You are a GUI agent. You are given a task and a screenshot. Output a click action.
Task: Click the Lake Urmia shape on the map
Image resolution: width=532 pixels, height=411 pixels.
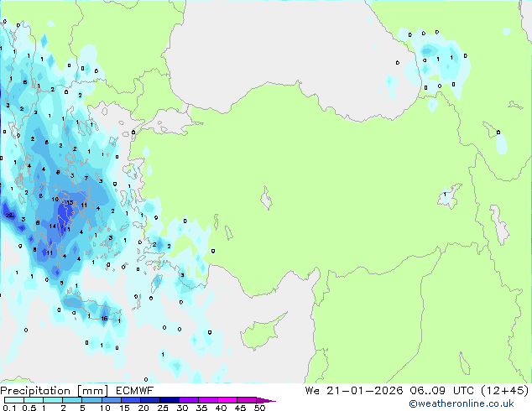click(x=499, y=225)
